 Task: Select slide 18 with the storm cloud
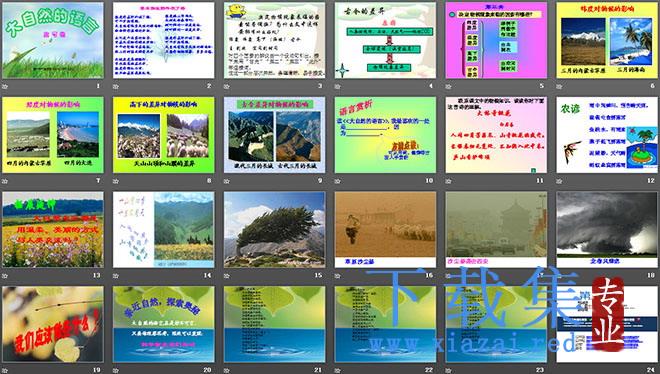pos(607,230)
